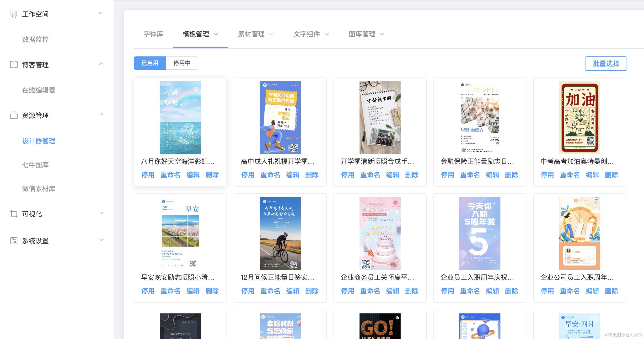Click the 博客管理 book icon

tap(14, 65)
